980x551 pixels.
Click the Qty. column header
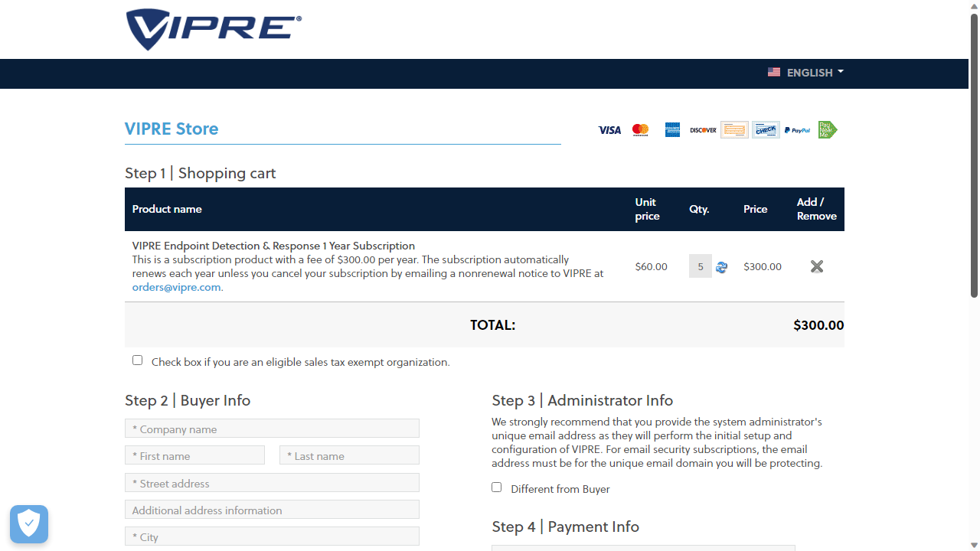[699, 209]
